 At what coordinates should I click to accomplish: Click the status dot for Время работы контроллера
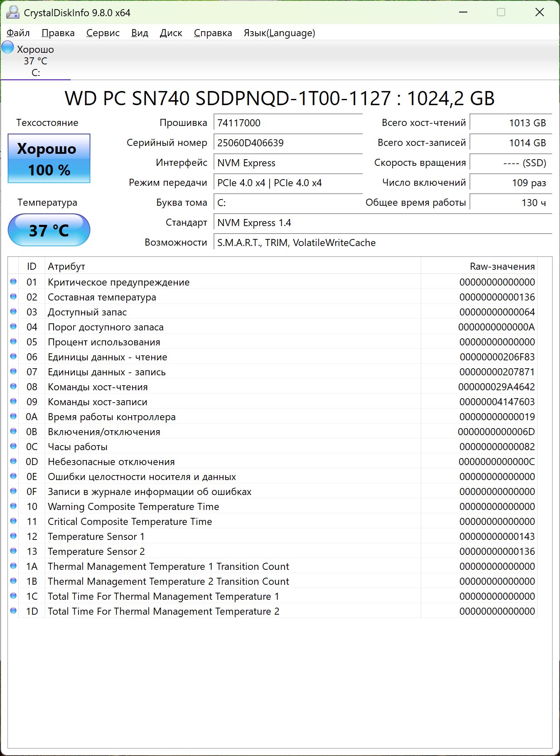[x=13, y=416]
